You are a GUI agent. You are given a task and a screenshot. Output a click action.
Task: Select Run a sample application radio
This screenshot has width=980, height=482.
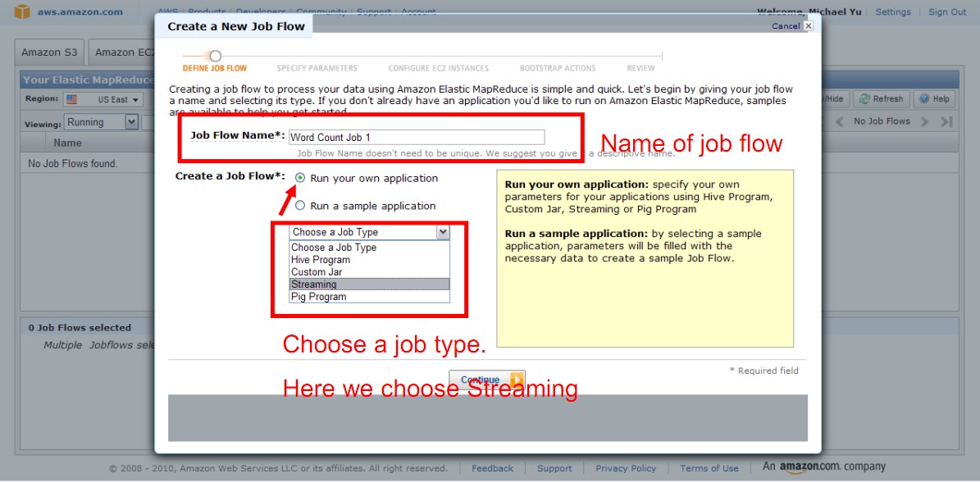click(x=300, y=206)
